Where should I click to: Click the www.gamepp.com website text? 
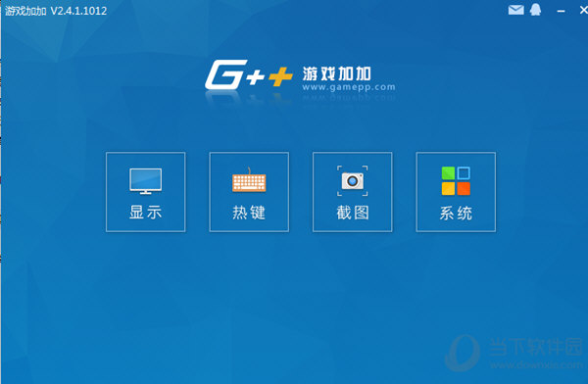(x=349, y=87)
